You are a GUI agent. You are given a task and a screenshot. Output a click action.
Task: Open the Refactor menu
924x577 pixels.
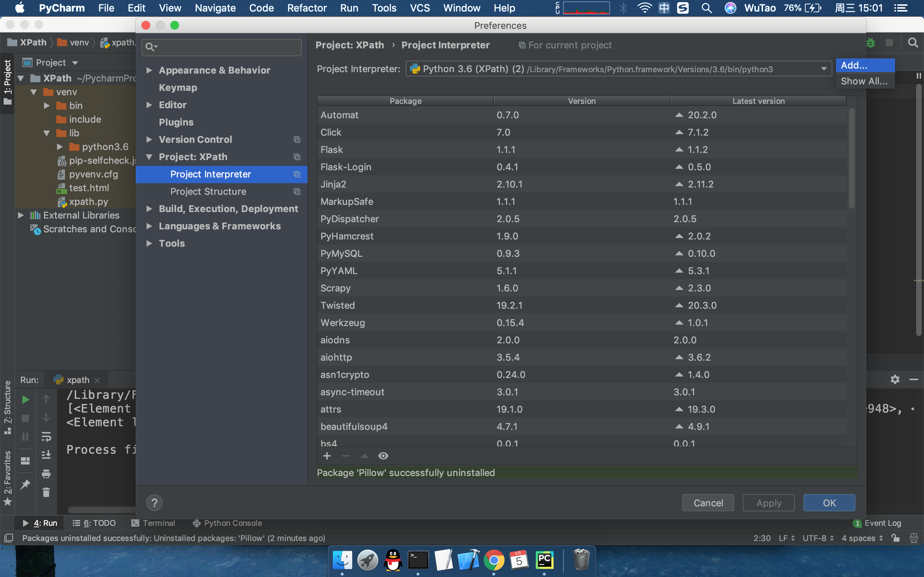point(306,8)
